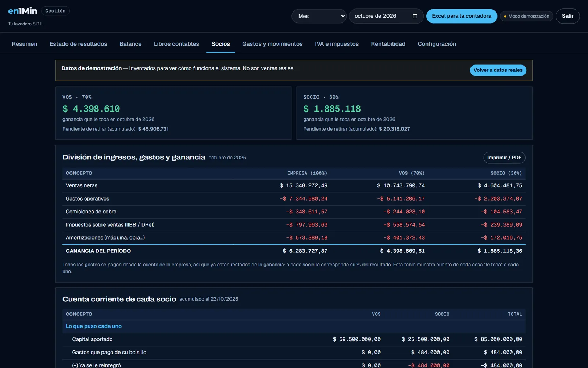This screenshot has height=368, width=588.
Task: Click GANANCIA DEL PERÍODO row label
Action: pyautogui.click(x=98, y=251)
